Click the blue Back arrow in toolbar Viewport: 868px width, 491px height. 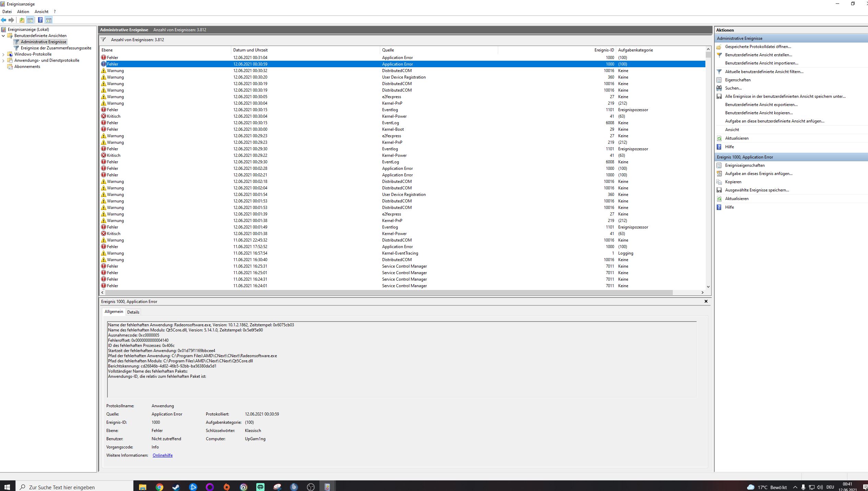(4, 20)
